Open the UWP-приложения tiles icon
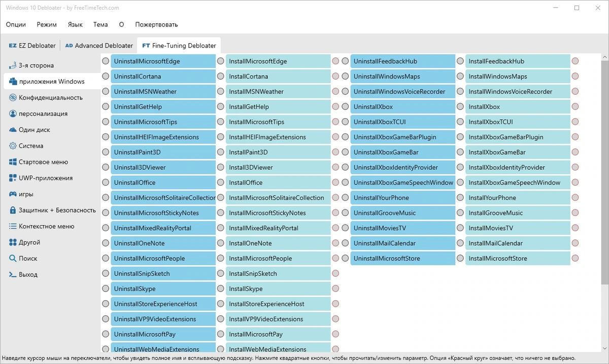The image size is (609, 364). click(x=13, y=178)
